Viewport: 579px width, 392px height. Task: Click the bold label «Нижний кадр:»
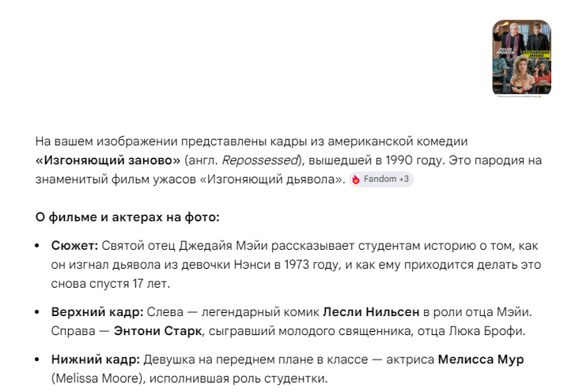coord(96,359)
